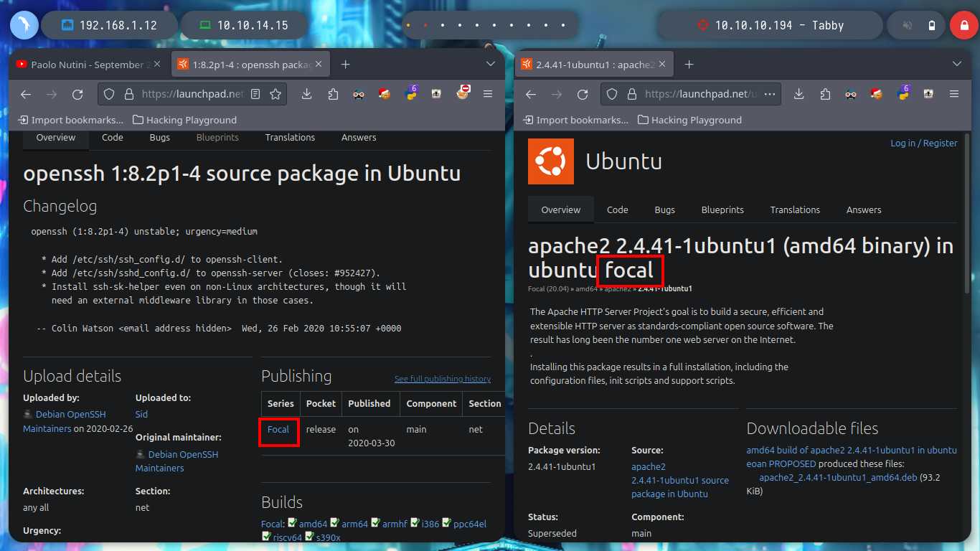Click the left window's launchpad.net address field
The image size is (980, 551).
pyautogui.click(x=192, y=94)
